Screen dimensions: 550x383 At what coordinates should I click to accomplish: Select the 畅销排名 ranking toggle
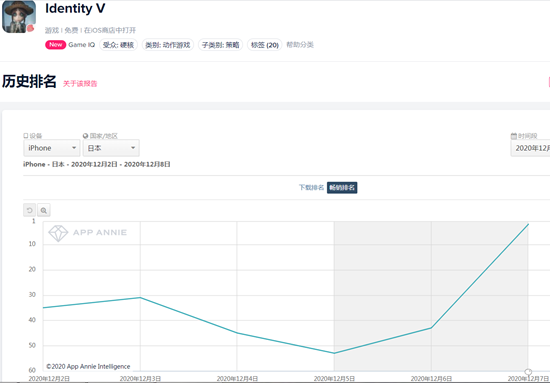(342, 188)
